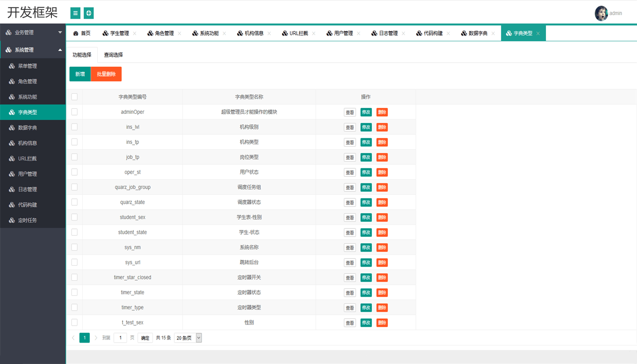Collapse the 系统管理 sidebar section

(33, 50)
